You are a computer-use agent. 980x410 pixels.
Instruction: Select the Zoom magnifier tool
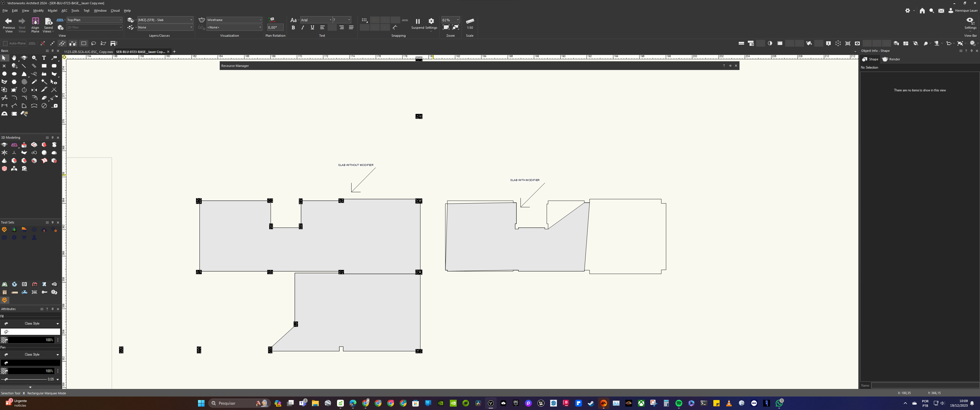(x=34, y=58)
